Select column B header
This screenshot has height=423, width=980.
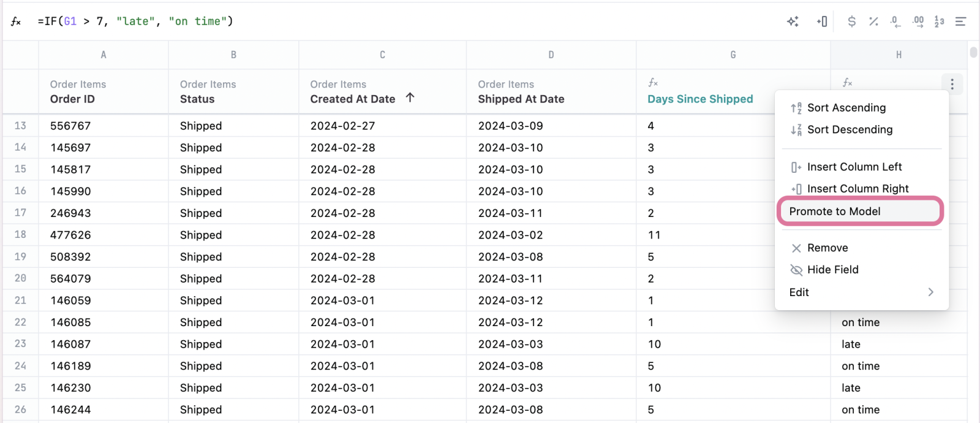[233, 55]
